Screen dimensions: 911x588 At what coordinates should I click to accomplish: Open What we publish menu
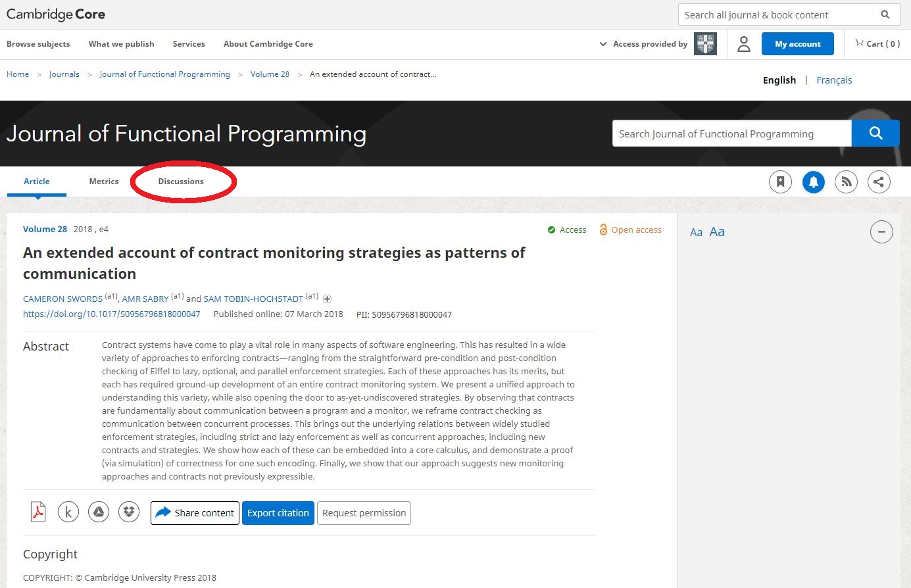click(122, 44)
